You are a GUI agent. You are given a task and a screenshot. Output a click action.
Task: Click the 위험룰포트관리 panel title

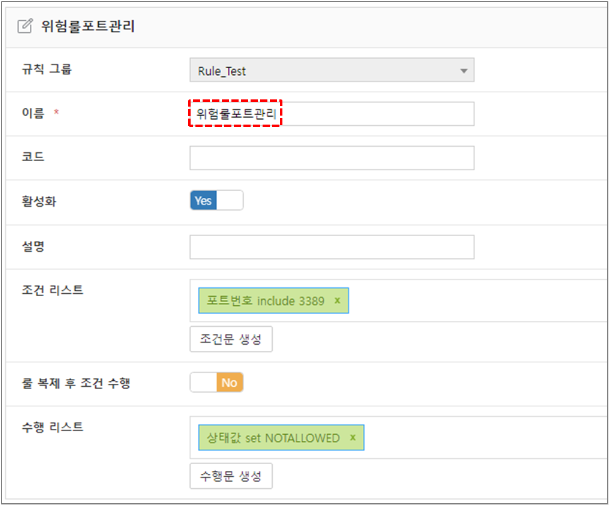pos(88,26)
